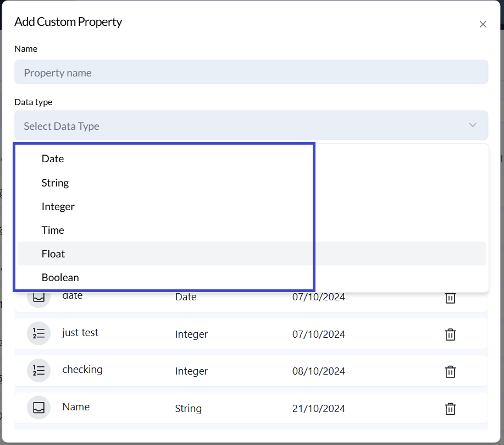Remove 'checking' property via trash icon
The width and height of the screenshot is (504, 445).
tap(450, 371)
